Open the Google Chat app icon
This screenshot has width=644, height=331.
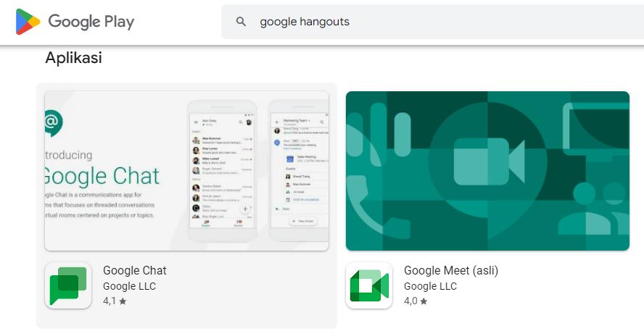(x=68, y=285)
